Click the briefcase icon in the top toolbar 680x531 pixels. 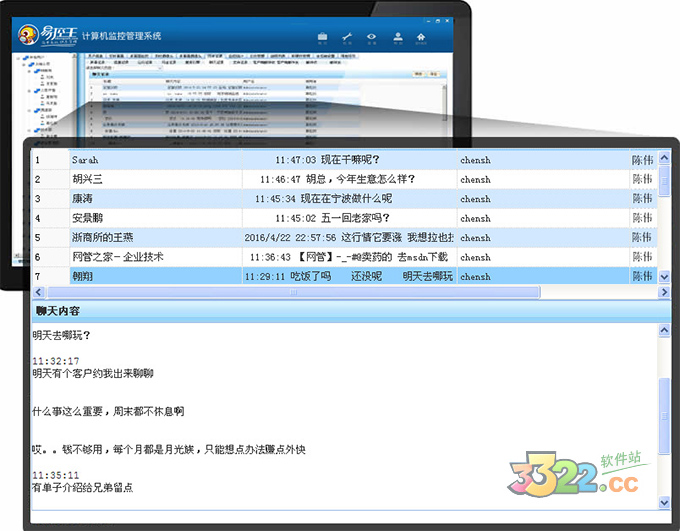322,37
